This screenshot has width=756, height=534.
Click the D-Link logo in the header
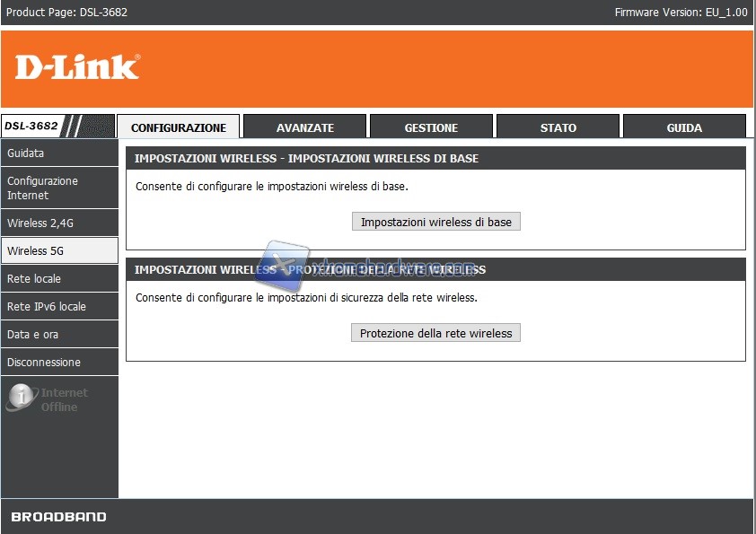click(x=77, y=67)
